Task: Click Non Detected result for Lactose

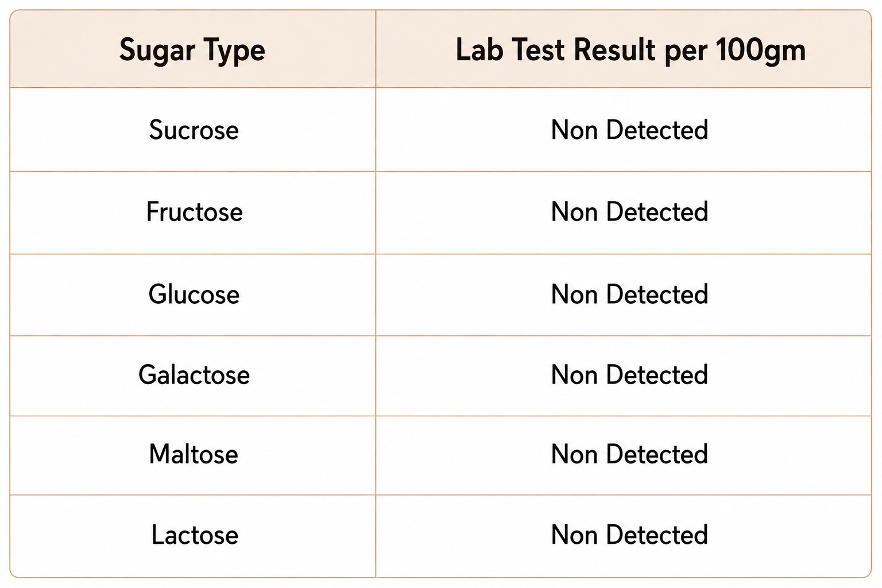Action: pos(629,535)
